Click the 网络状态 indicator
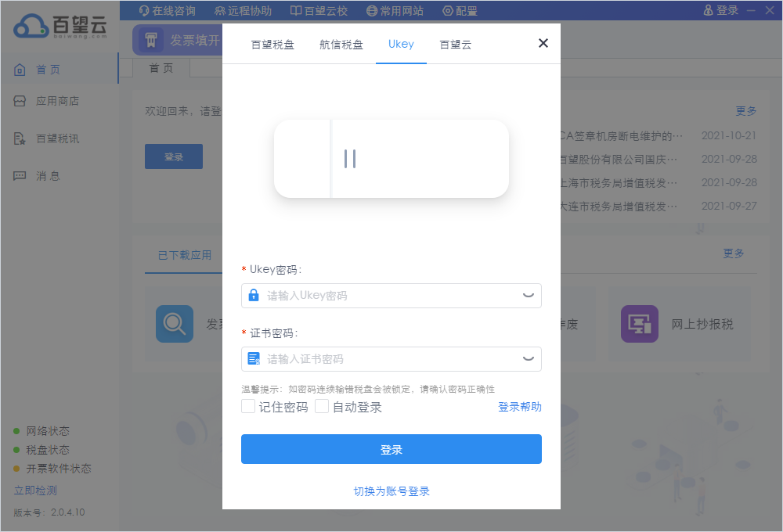 [42, 431]
